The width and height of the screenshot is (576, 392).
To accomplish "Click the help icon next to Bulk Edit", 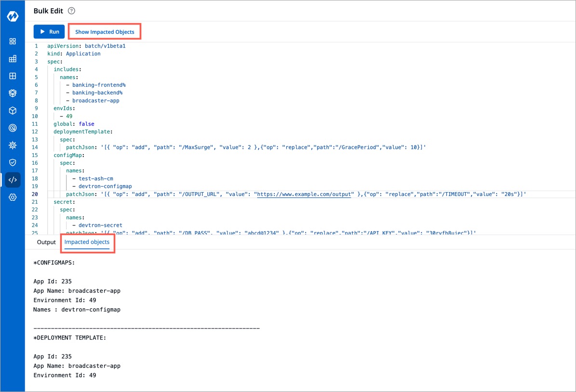I will click(71, 11).
